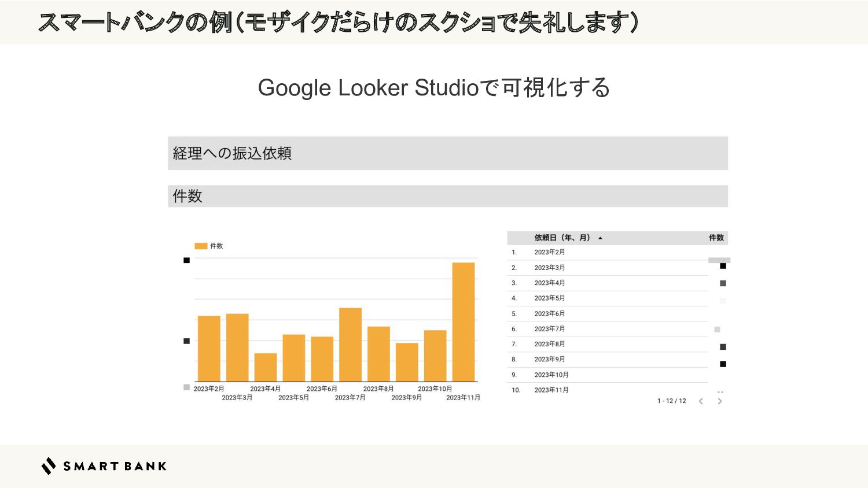The height and width of the screenshot is (488, 868).
Task: Click the SMART BANK wordmark text
Action: [115, 466]
